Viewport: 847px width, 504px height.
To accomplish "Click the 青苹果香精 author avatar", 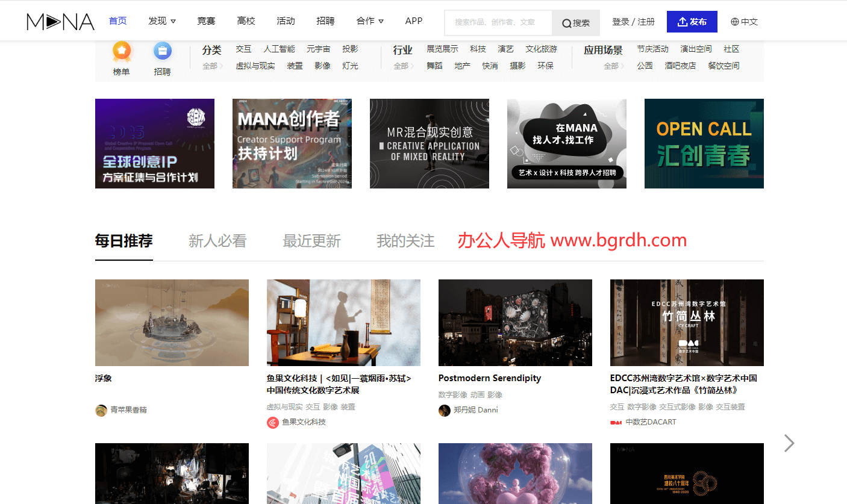I will point(101,410).
